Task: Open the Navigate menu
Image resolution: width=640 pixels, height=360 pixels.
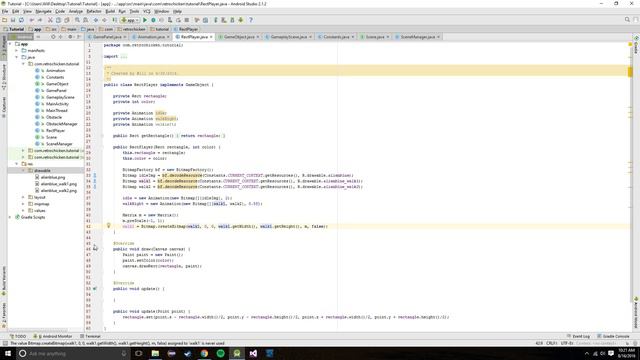Action: pos(43,11)
